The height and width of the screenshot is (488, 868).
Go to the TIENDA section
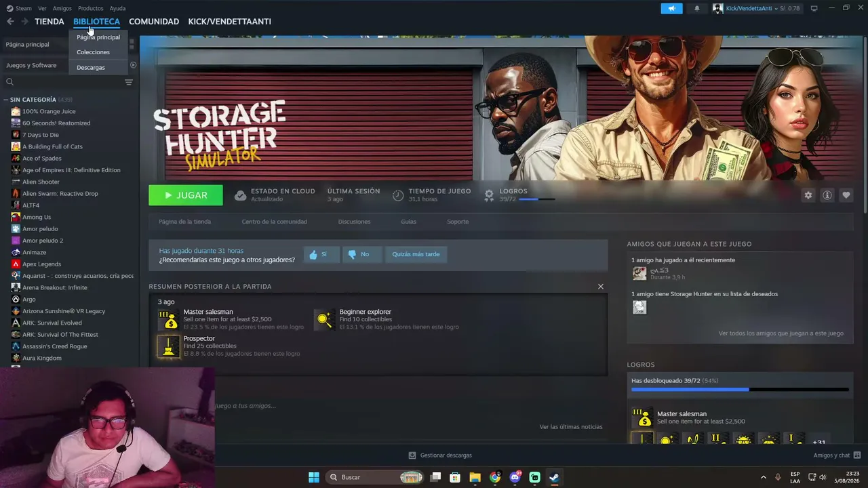click(x=50, y=22)
